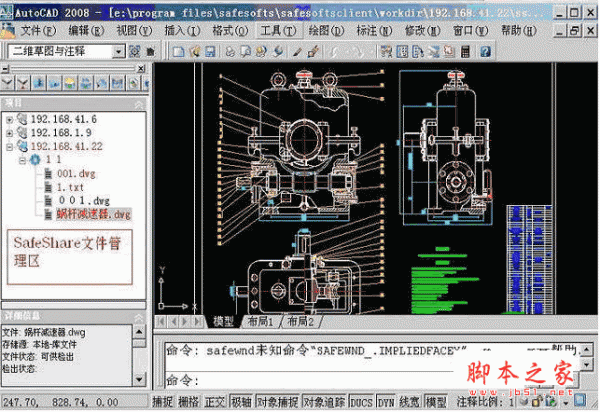Toggle DUCS in the status bar
This screenshot has width=600, height=412.
click(361, 402)
